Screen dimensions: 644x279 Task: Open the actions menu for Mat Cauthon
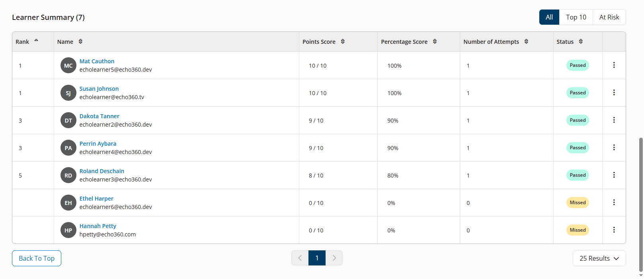tap(614, 65)
